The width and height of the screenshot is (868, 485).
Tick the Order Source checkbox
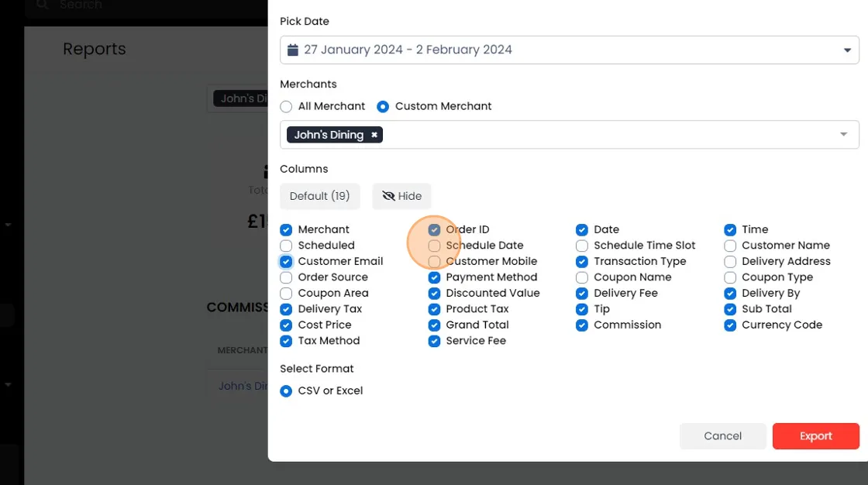point(286,277)
